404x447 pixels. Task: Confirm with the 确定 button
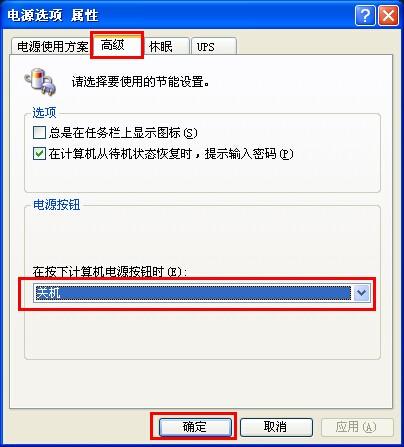195,427
